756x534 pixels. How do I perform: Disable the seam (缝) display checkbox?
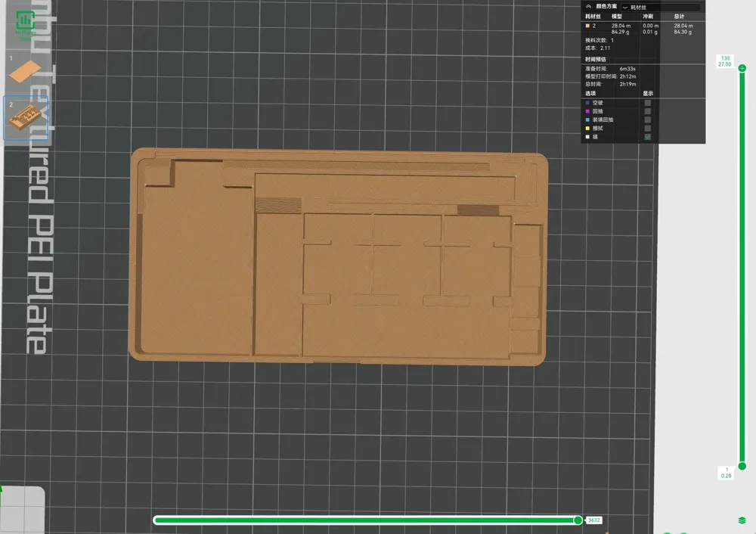tap(647, 137)
